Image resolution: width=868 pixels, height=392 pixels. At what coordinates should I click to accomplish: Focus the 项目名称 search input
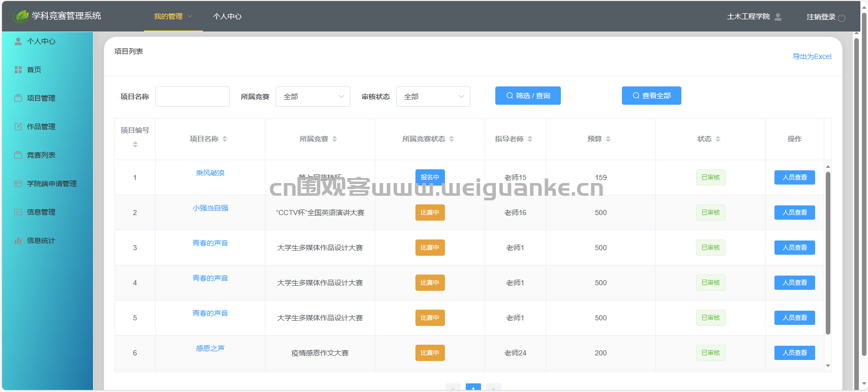coord(192,97)
